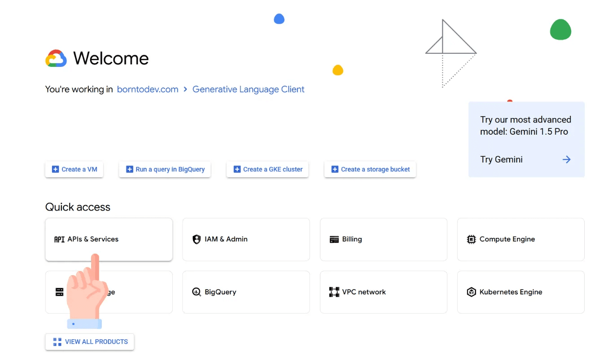
Task: Click Run a query in BigQuery
Action: pyautogui.click(x=164, y=169)
